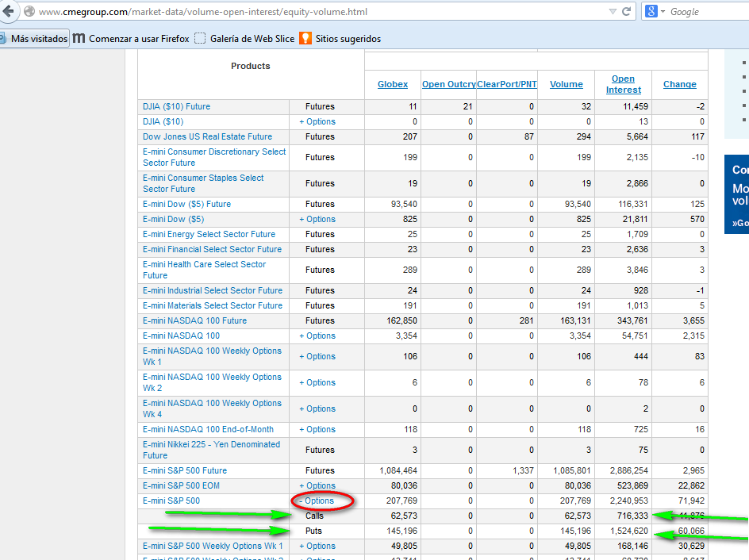This screenshot has height=560, width=749.
Task: Open URL history dropdown arrow
Action: [x=612, y=12]
